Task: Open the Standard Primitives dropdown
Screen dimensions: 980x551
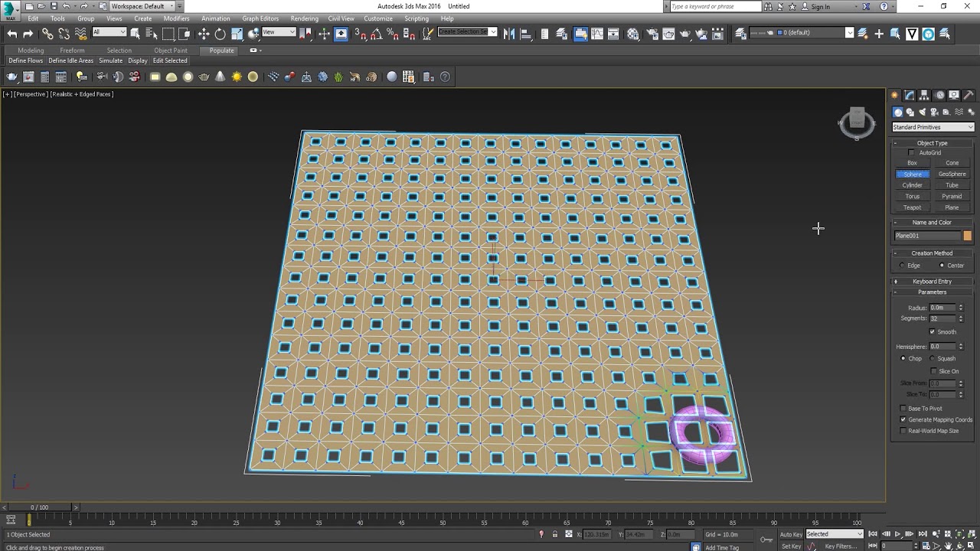Action: 933,127
